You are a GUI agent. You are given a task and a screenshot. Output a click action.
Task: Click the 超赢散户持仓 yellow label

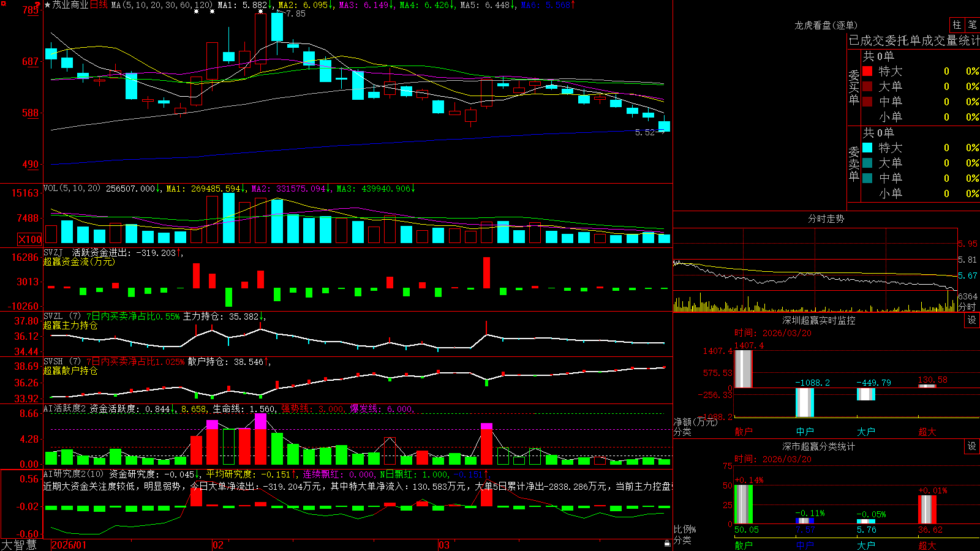click(70, 370)
